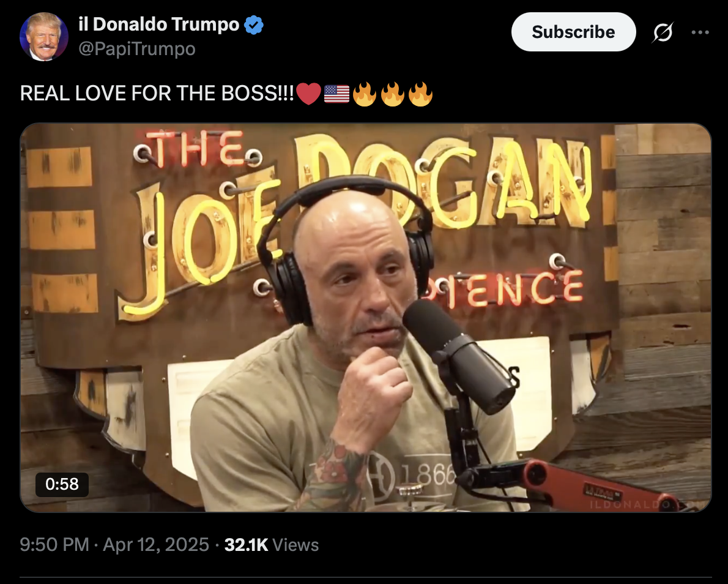Viewport: 728px width, 584px height.
Task: Open the three-dot more options menu
Action: pyautogui.click(x=700, y=32)
